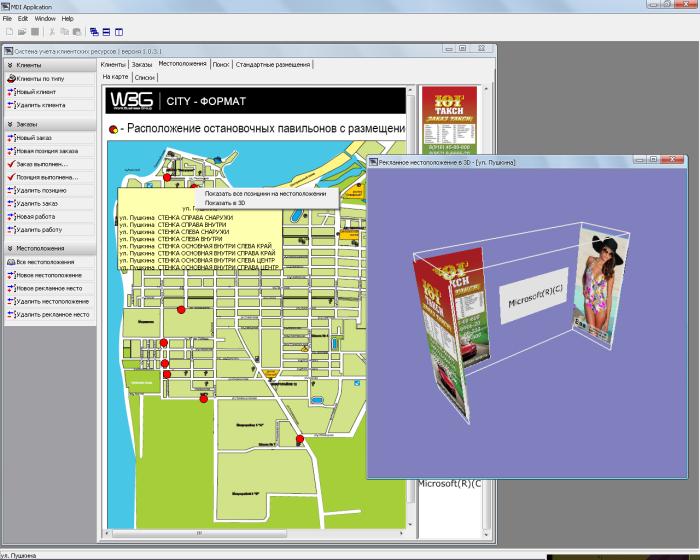
Task: Click 'Новая позиция заказа' sidebar item
Action: [50, 151]
